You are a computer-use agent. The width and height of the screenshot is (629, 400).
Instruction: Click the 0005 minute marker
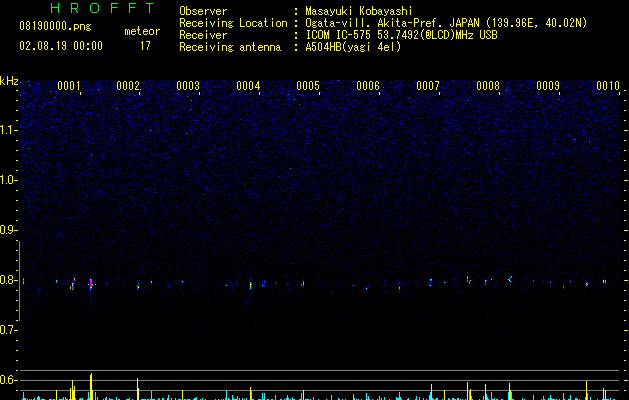click(x=308, y=85)
